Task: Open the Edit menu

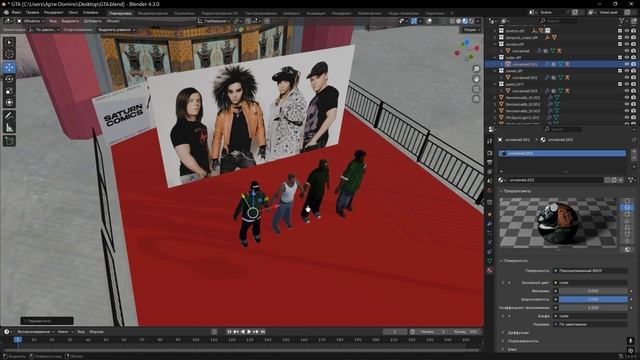Action: [32, 13]
